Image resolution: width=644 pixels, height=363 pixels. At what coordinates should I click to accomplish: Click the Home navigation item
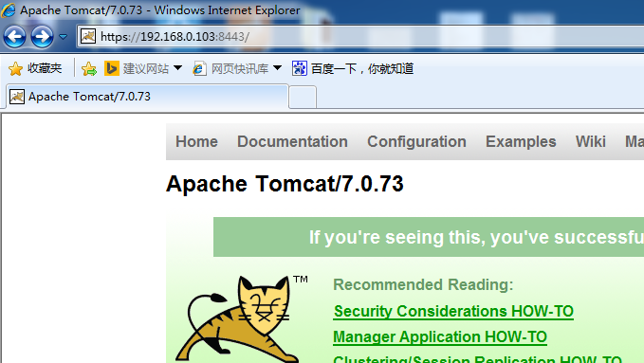pyautogui.click(x=196, y=141)
